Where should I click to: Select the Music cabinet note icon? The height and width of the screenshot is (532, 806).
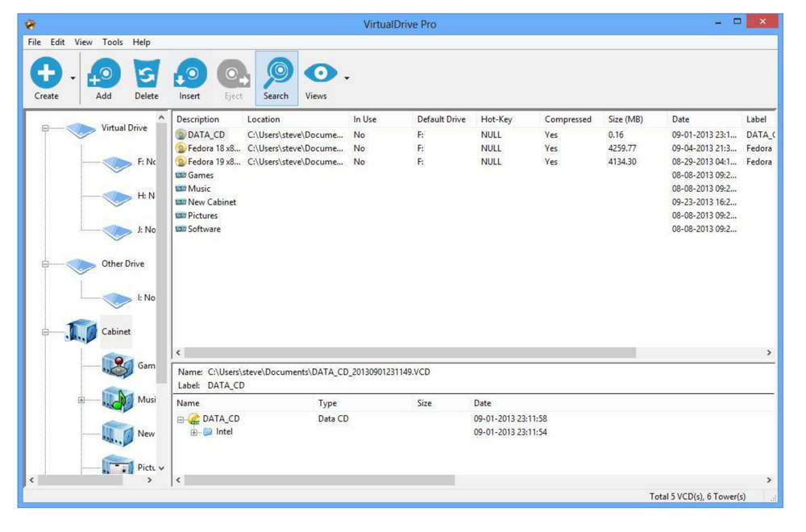click(x=118, y=399)
